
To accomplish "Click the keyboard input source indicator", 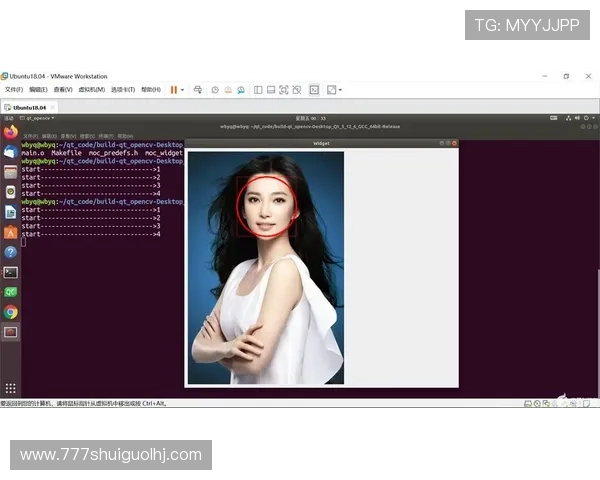I will click(x=553, y=118).
